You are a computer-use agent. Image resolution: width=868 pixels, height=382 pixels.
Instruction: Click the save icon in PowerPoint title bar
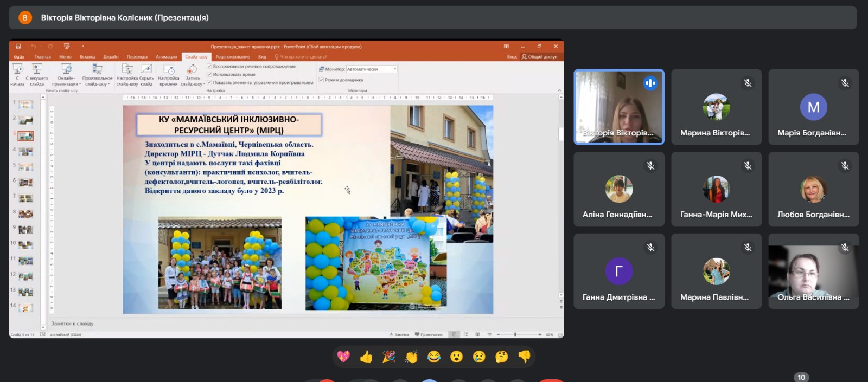18,47
